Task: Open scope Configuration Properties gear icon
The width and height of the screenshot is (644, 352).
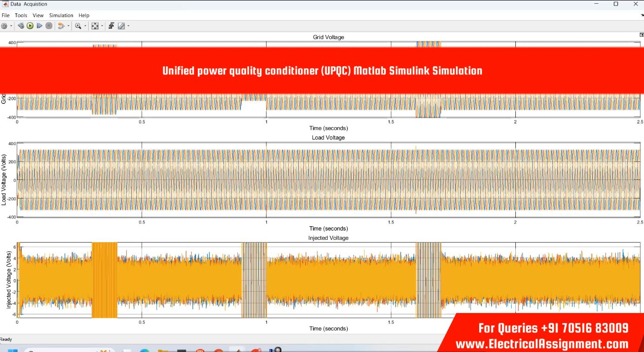Action: point(4,26)
